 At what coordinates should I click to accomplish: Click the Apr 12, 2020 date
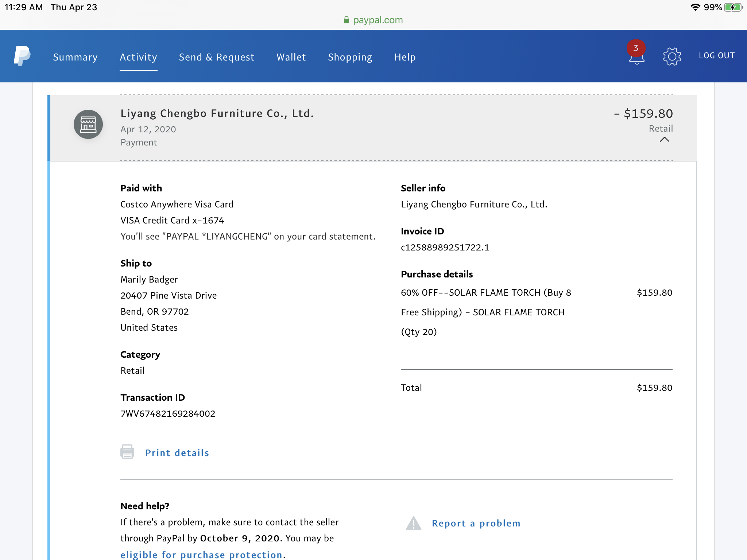pos(148,129)
